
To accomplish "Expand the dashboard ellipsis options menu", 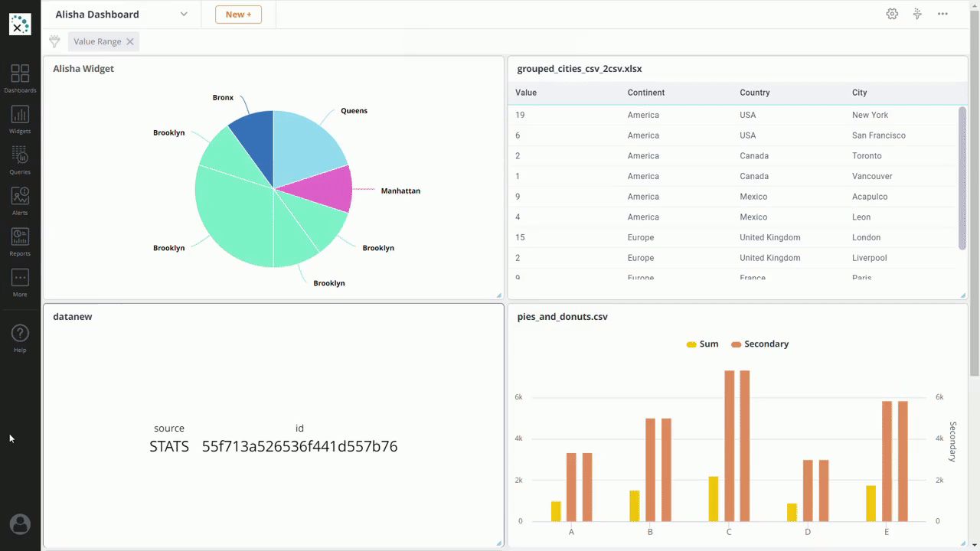I will point(942,14).
